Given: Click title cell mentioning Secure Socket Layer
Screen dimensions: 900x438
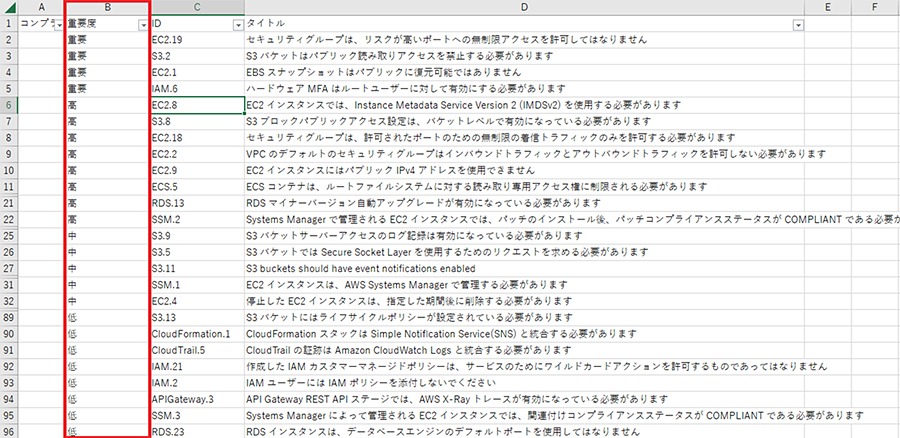Looking at the screenshot, I should [x=524, y=251].
